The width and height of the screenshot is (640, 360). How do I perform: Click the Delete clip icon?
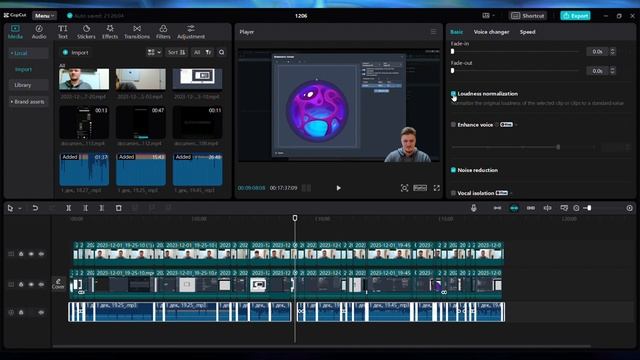pos(118,208)
